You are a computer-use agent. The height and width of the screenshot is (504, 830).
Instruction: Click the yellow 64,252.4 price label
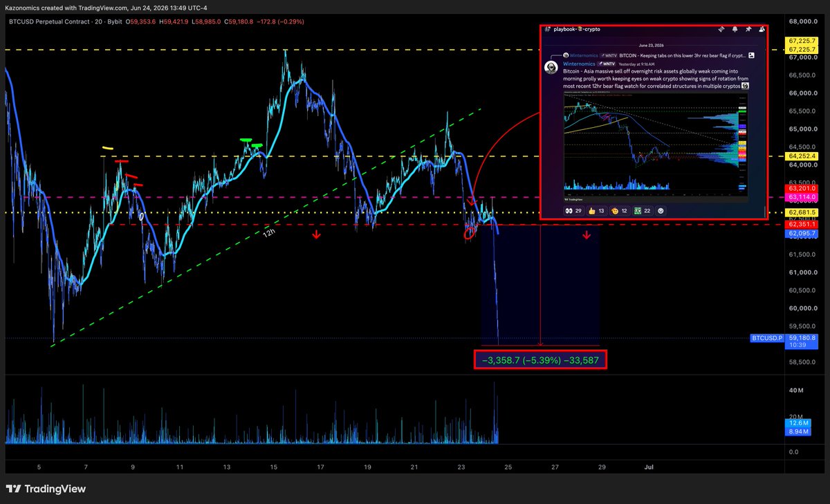pyautogui.click(x=802, y=158)
